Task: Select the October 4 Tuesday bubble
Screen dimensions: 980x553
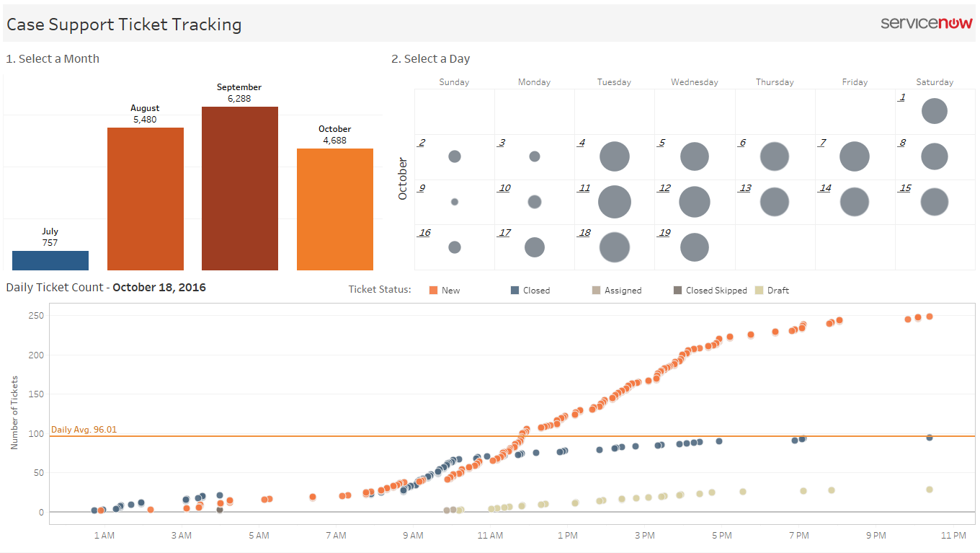Action: pyautogui.click(x=615, y=156)
